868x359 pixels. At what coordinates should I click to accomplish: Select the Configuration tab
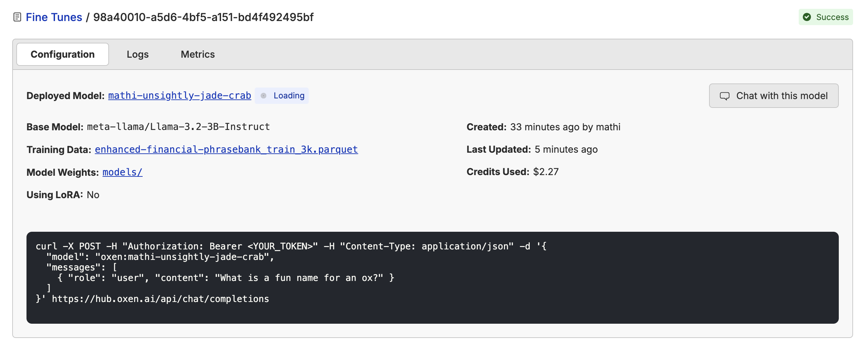tap(62, 54)
